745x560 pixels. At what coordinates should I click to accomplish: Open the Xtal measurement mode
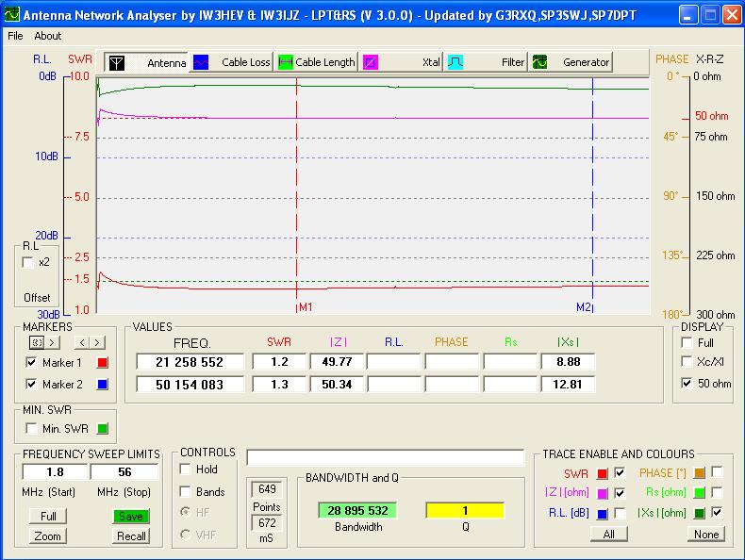tap(402, 62)
